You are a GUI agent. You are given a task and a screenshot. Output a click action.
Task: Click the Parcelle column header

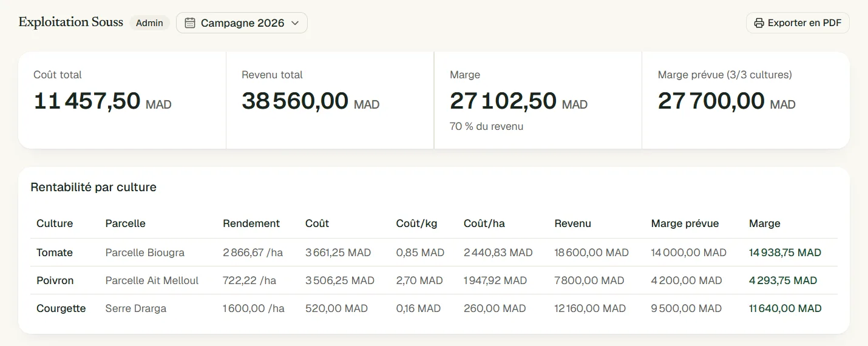pos(126,223)
